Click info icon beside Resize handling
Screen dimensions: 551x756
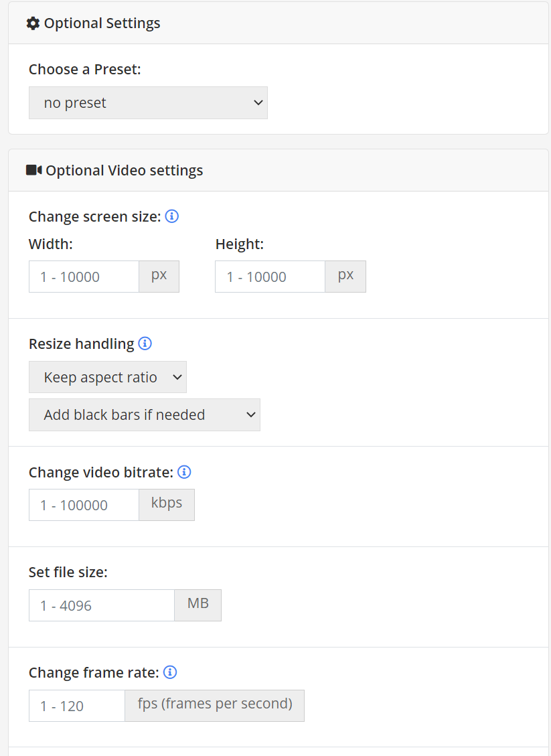[145, 344]
